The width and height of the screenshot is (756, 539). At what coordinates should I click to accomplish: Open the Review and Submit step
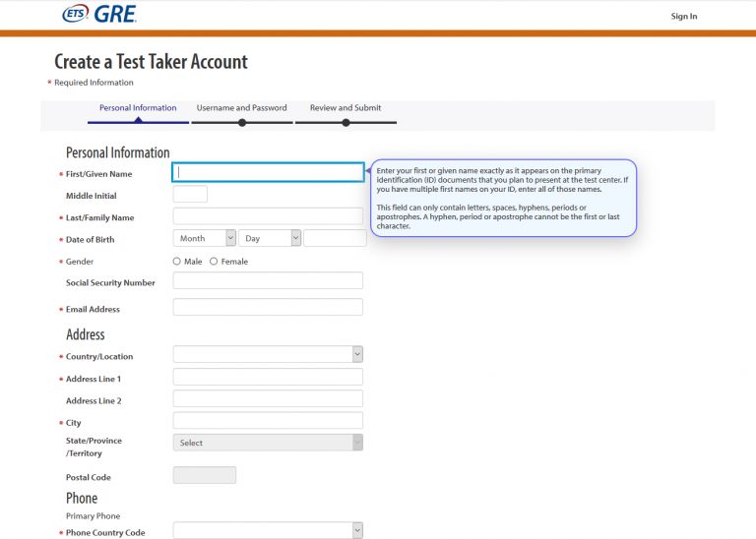346,108
